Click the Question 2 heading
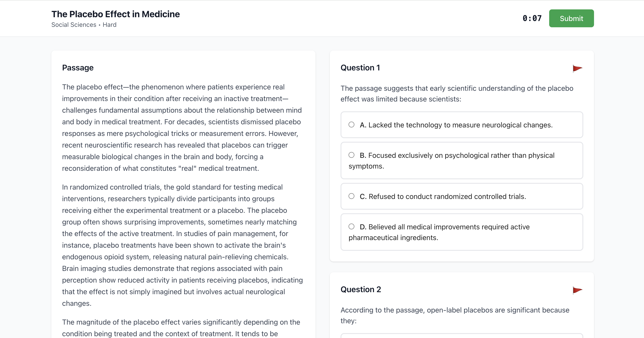 pyautogui.click(x=361, y=289)
